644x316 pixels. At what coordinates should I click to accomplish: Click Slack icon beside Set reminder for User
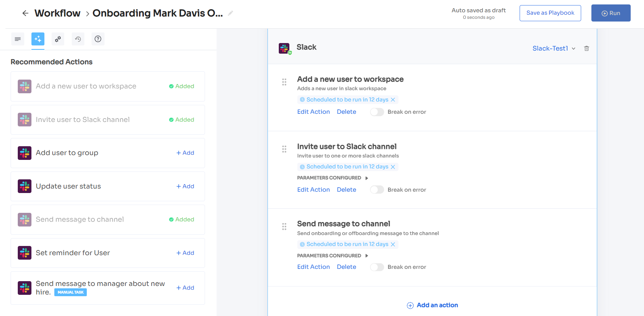point(25,253)
